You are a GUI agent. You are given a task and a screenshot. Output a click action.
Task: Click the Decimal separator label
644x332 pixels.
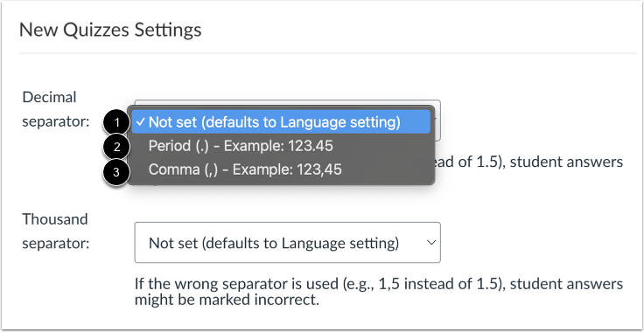pos(55,109)
